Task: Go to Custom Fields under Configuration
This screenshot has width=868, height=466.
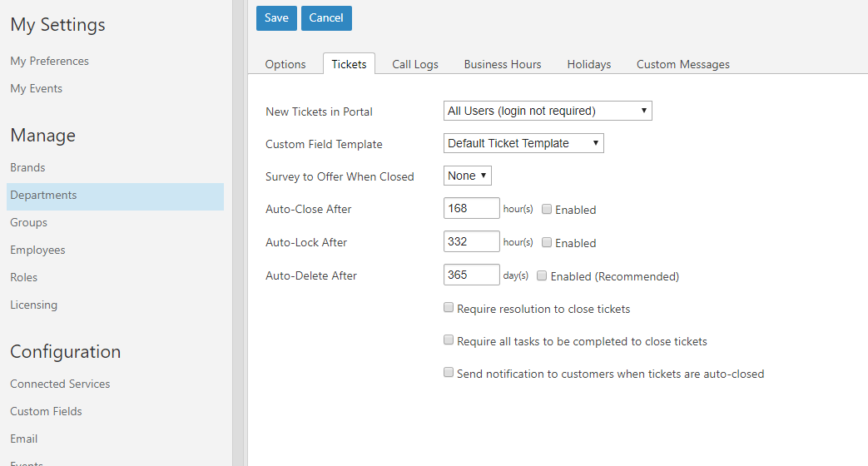Action: tap(46, 411)
